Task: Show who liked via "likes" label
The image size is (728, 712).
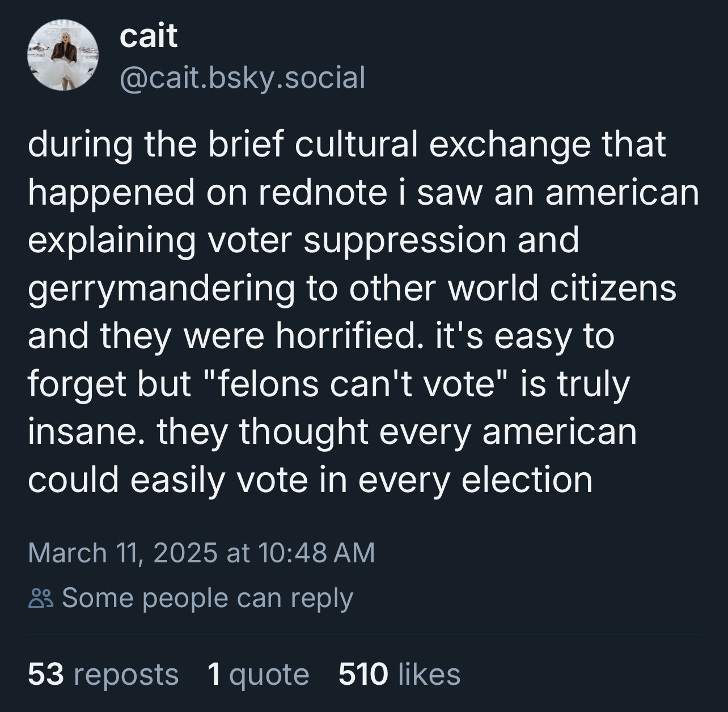Action: point(429,675)
